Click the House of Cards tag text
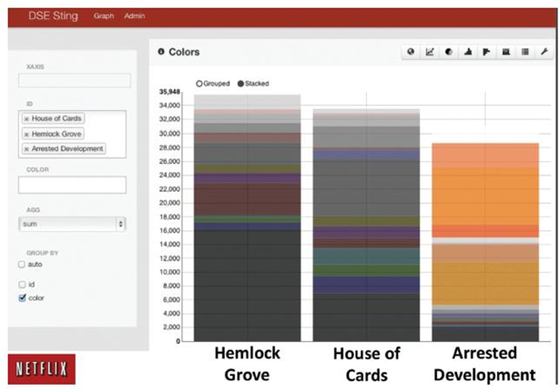Image resolution: width=560 pixels, height=392 pixels. [56, 118]
